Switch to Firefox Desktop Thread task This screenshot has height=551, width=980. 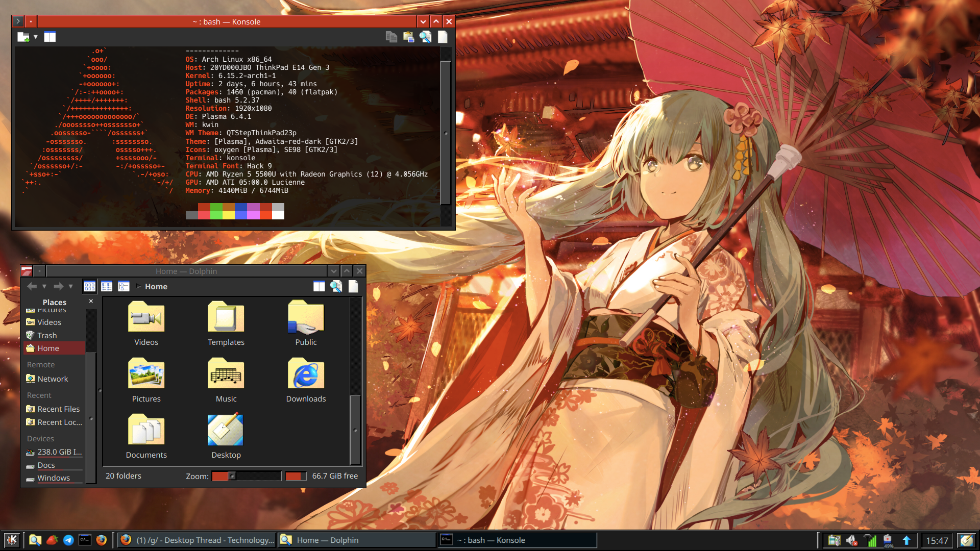click(197, 540)
